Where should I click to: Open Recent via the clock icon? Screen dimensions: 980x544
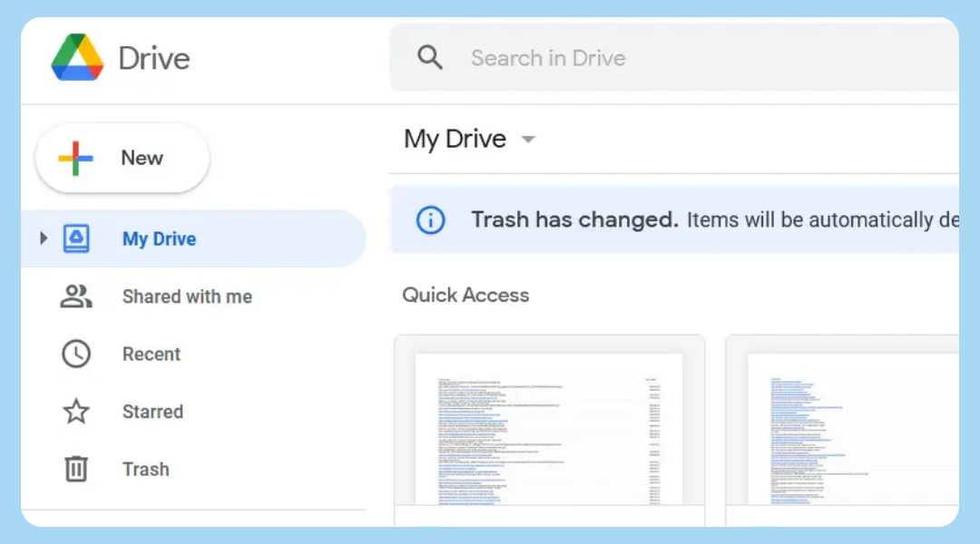(x=77, y=354)
